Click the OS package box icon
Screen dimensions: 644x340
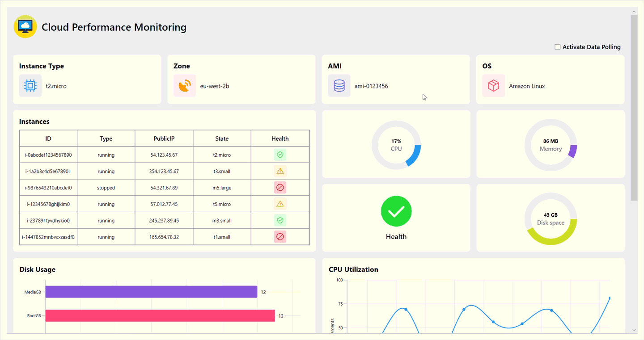pyautogui.click(x=493, y=86)
